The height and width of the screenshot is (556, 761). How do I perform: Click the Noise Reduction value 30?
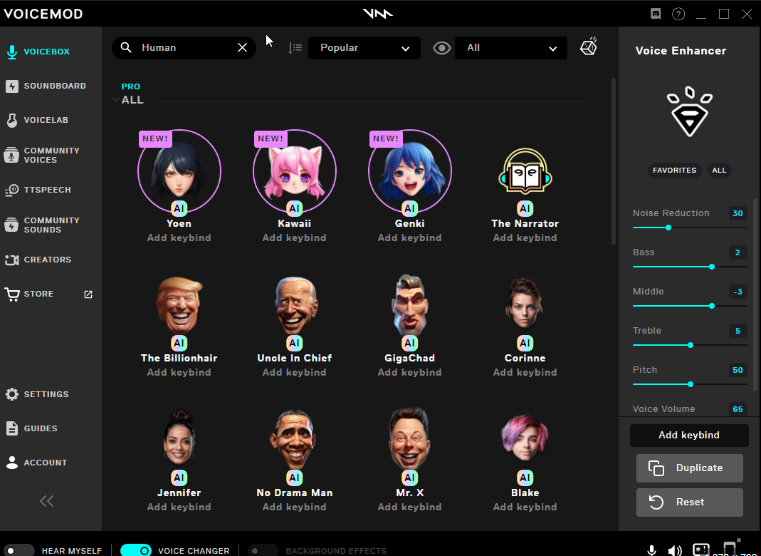(x=737, y=213)
